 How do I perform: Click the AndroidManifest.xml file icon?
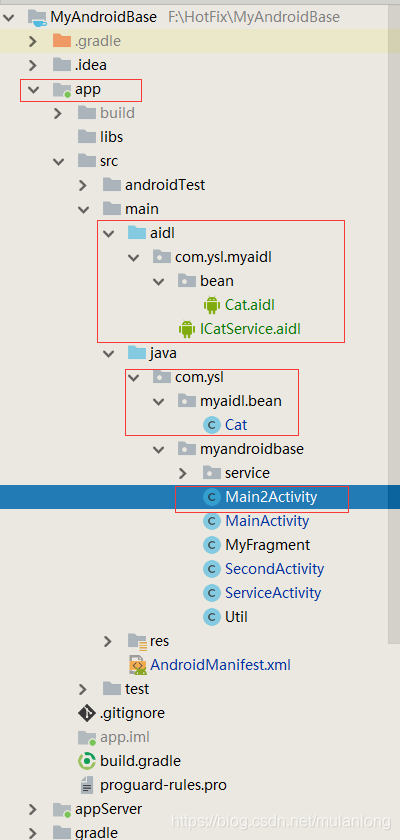[x=138, y=665]
